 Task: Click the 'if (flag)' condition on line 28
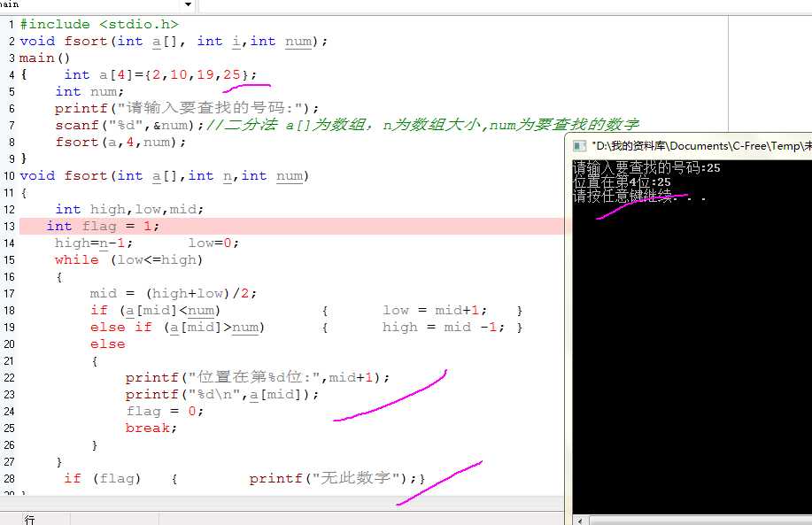(x=102, y=478)
